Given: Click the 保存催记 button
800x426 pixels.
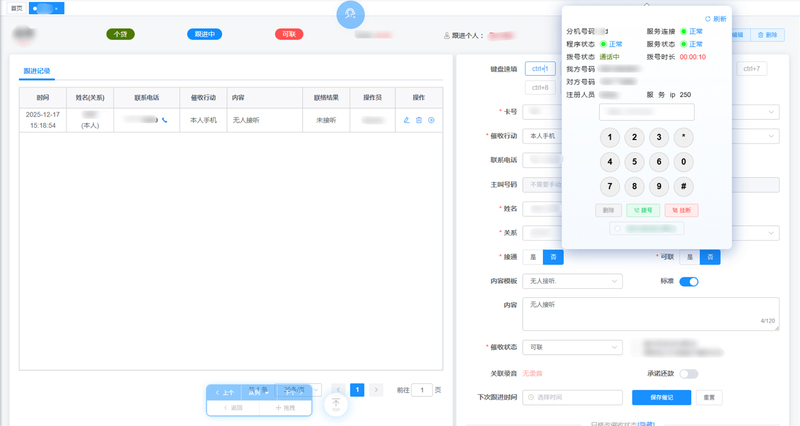Looking at the screenshot, I should click(x=668, y=397).
